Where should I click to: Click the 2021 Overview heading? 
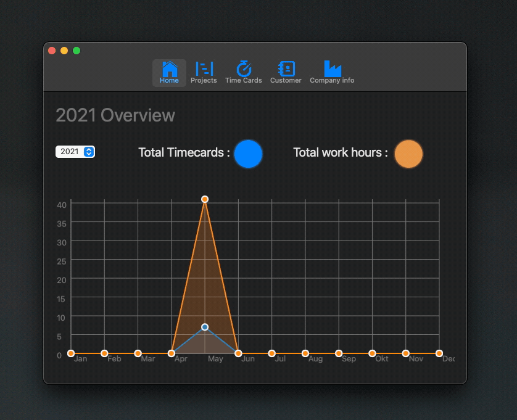pos(115,115)
